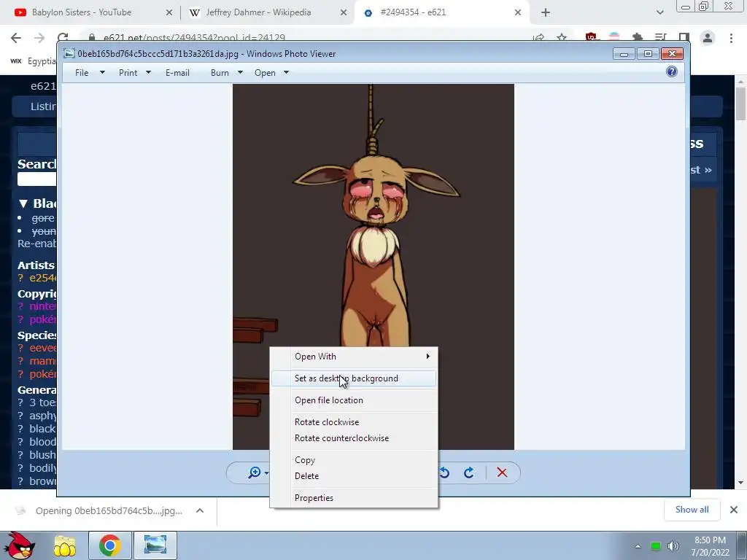Click Chrome's forward arrow
This screenshot has width=747, height=560.
pos(39,38)
